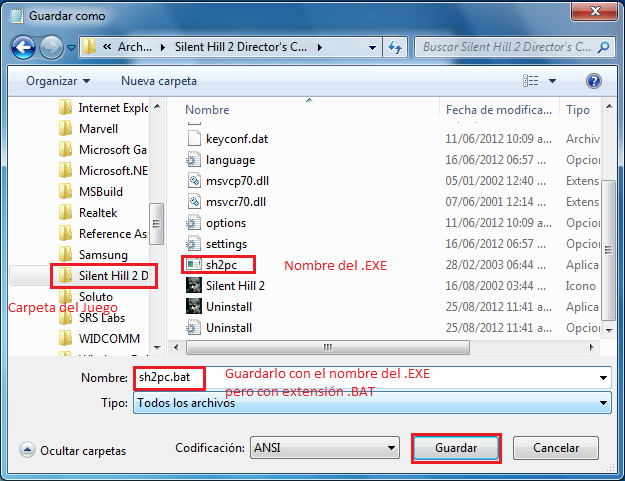Select the MSBuild folder
The height and width of the screenshot is (481, 625).
click(91, 192)
